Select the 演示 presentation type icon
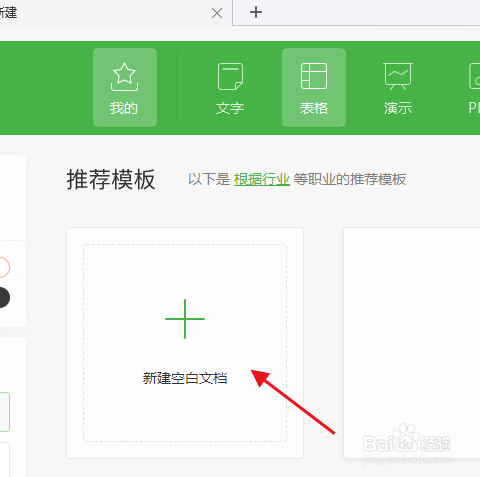The width and height of the screenshot is (480, 477). pyautogui.click(x=398, y=87)
